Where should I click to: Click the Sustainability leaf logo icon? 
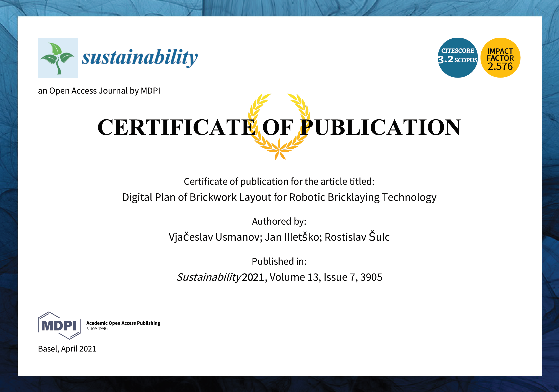[58, 58]
